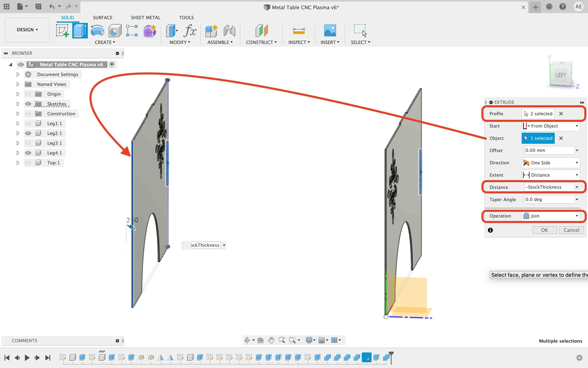Viewport: 588px width, 368px height.
Task: Select the Press Pull icon
Action: pyautogui.click(x=172, y=31)
